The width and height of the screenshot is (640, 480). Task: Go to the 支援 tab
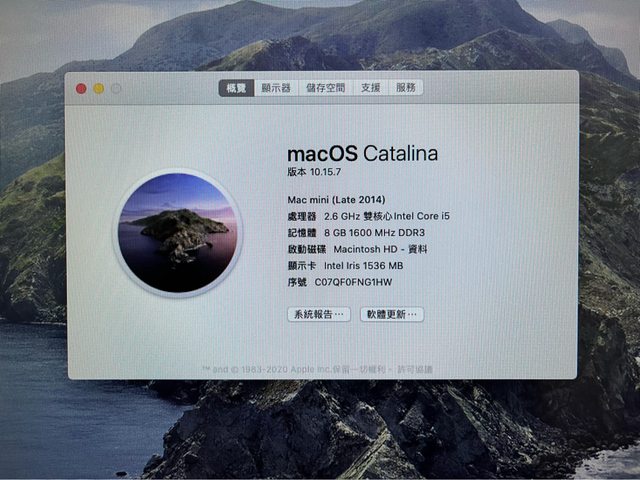coord(371,88)
